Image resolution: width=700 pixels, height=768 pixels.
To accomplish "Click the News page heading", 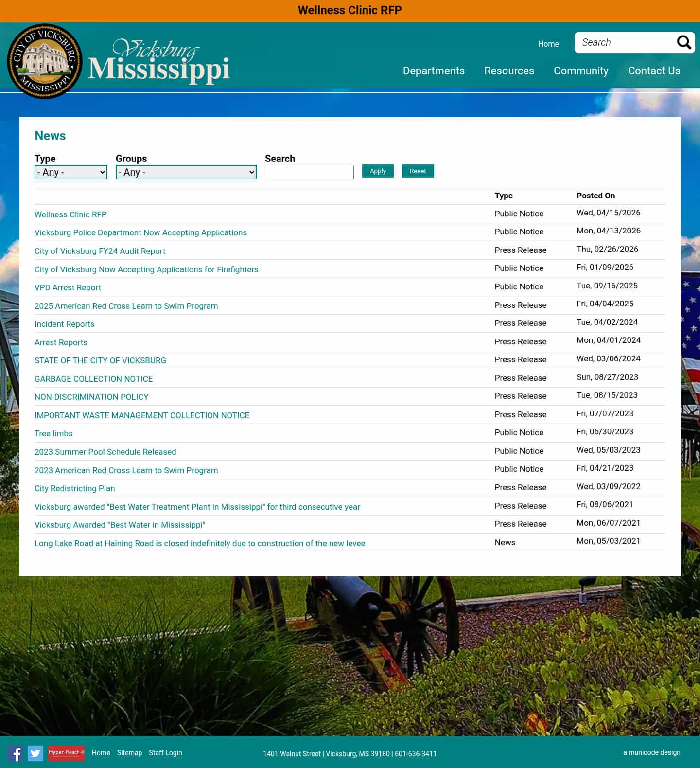I will click(50, 136).
